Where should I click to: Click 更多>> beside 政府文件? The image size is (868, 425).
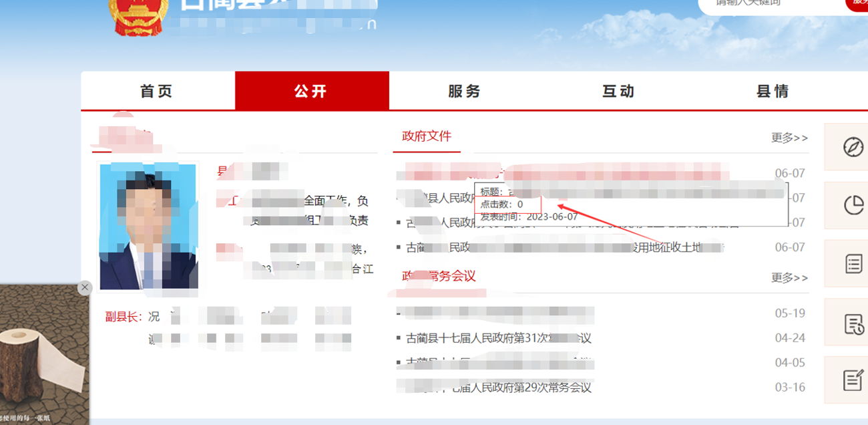pyautogui.click(x=789, y=138)
